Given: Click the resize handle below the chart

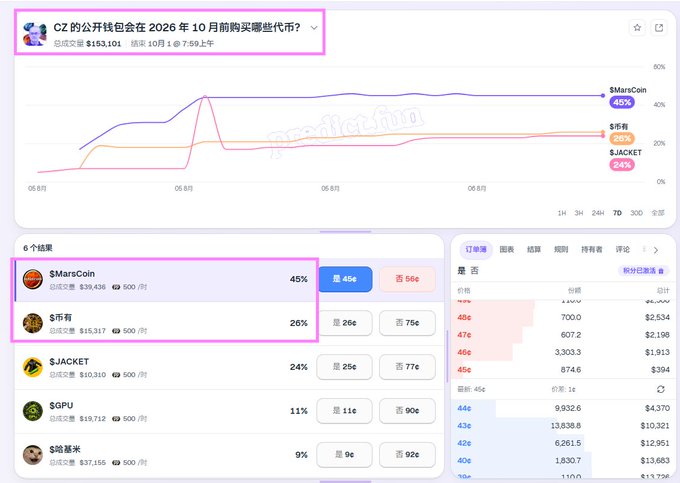Looking at the screenshot, I should 345,232.
